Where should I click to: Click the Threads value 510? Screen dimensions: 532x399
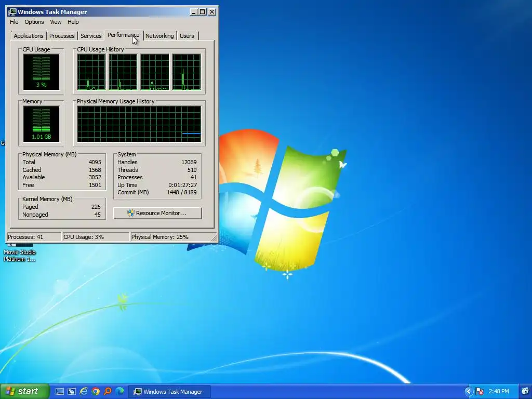192,170
